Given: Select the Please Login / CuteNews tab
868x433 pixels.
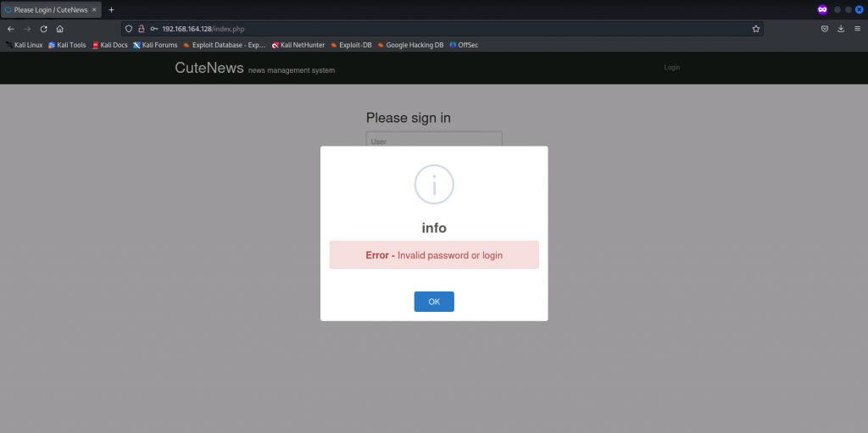Looking at the screenshot, I should pyautogui.click(x=51, y=10).
